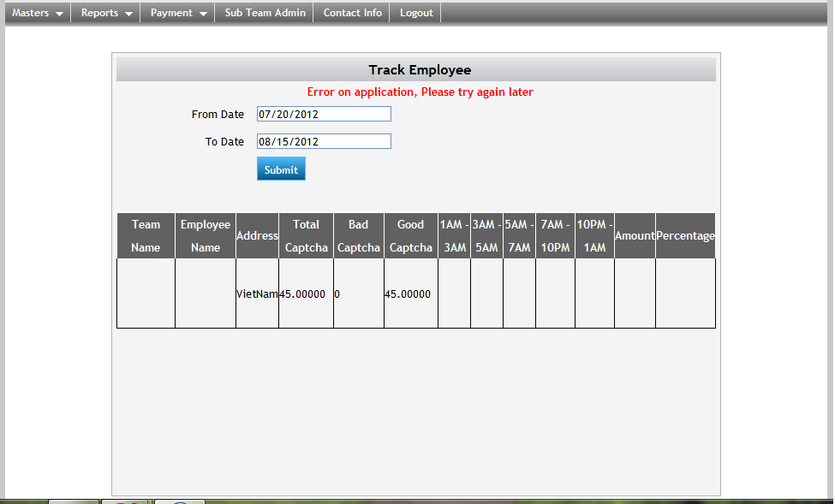Image resolution: width=835 pixels, height=504 pixels.
Task: Click the Track Employee heading
Action: coord(420,69)
